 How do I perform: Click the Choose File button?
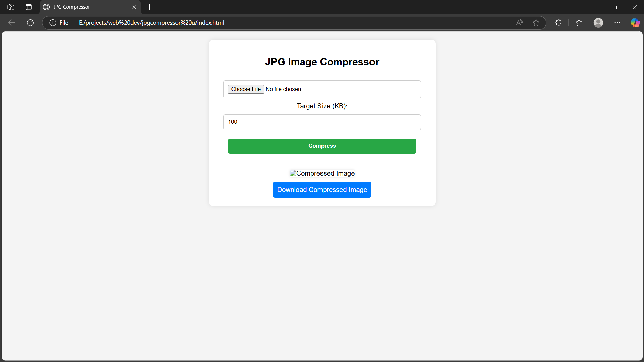(x=246, y=89)
